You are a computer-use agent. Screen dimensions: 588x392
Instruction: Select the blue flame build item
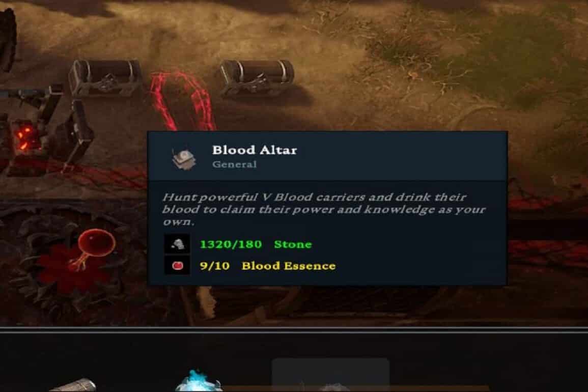(x=198, y=381)
